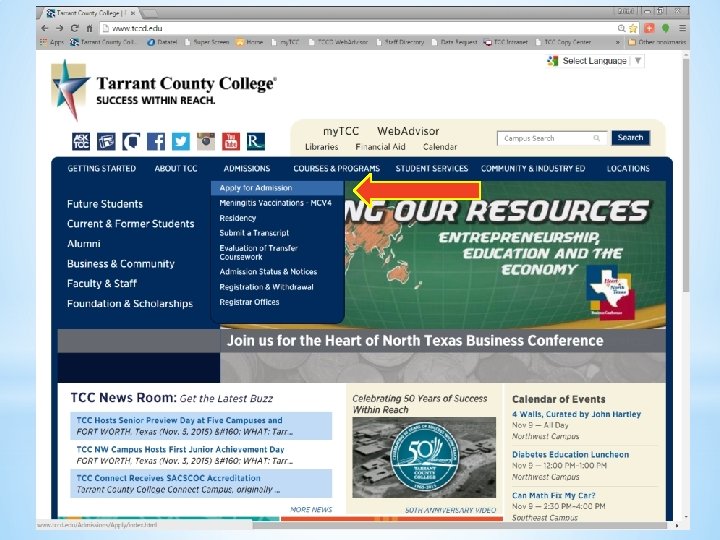Click the browser forward arrow
This screenshot has height=540, width=720.
[x=60, y=28]
